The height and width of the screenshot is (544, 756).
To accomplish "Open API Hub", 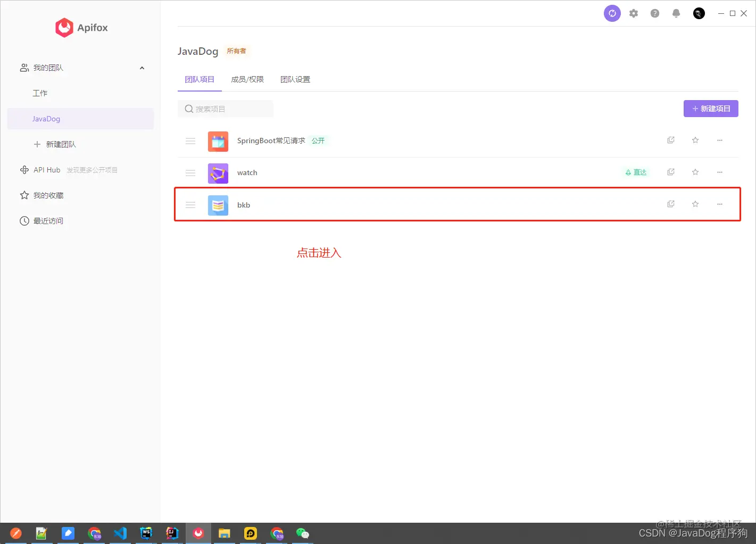I will tap(47, 170).
